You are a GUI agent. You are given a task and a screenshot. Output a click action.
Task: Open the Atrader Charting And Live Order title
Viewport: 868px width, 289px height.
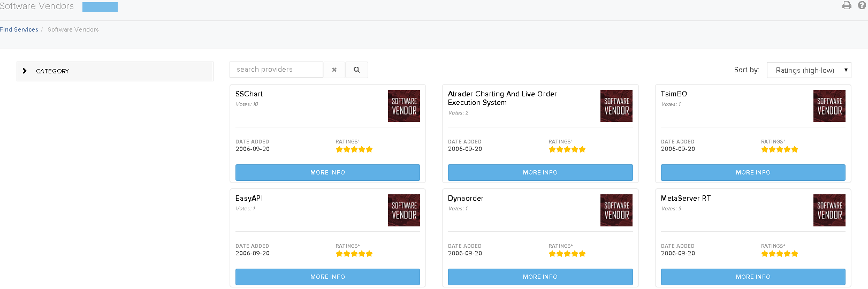pos(502,98)
